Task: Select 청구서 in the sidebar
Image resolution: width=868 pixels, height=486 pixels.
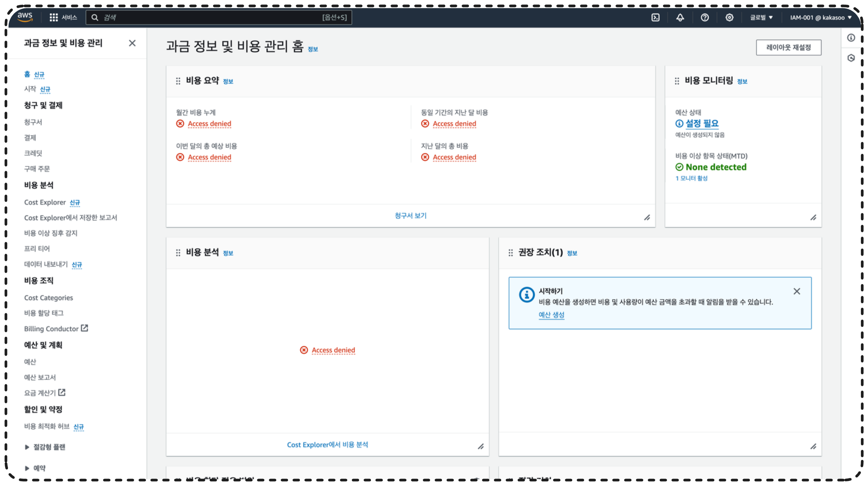Action: click(33, 122)
